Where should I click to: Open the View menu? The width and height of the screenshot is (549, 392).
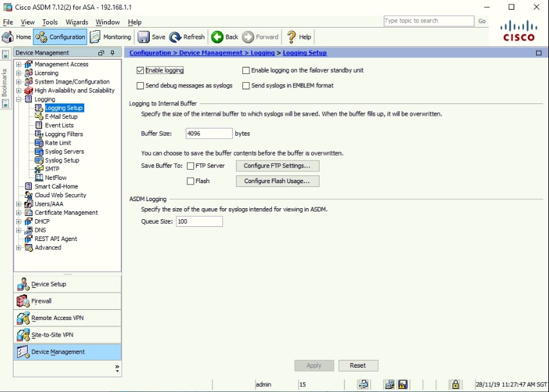28,22
